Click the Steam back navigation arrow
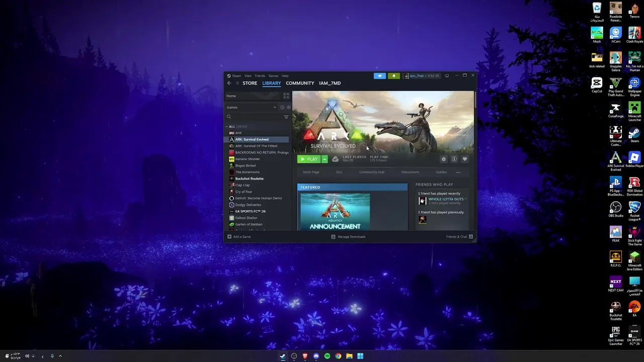The image size is (644, 362). (229, 83)
